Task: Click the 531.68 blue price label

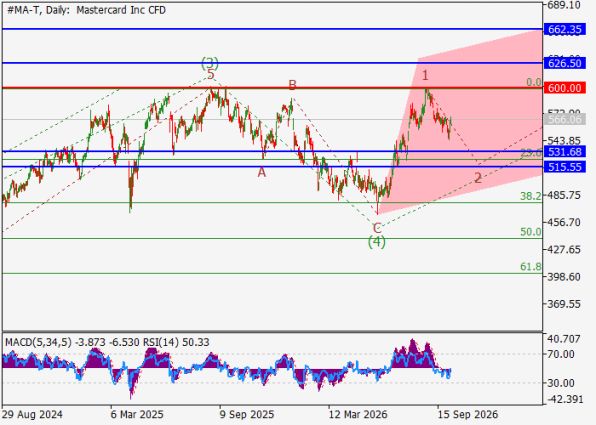Action: (x=564, y=152)
